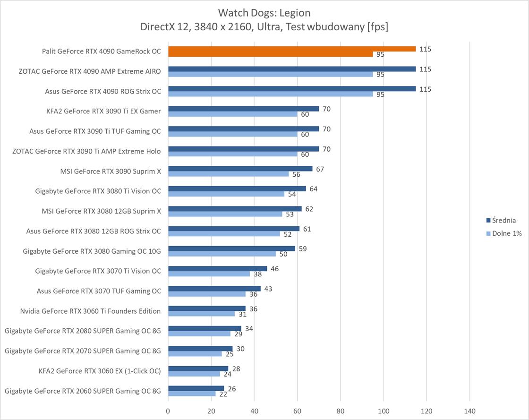Click the value 64 data label

(x=314, y=189)
